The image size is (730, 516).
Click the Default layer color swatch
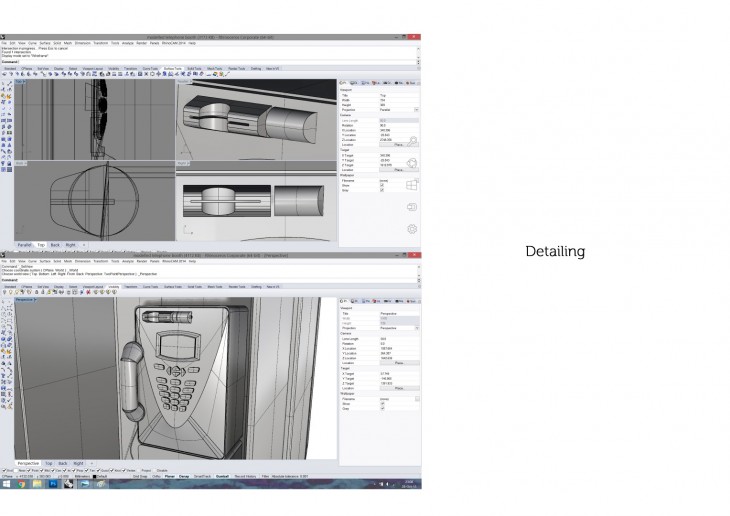[x=92, y=476]
